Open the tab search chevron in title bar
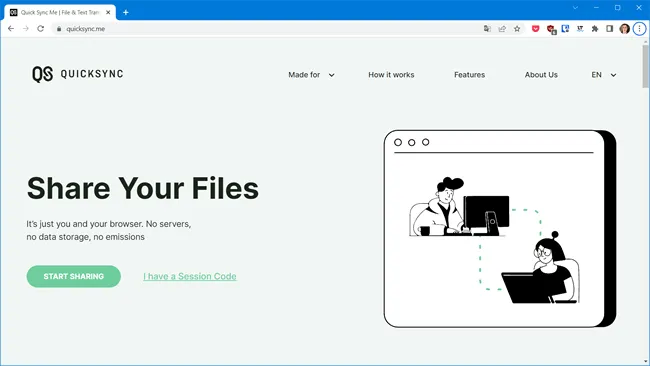This screenshot has height=366, width=650. click(x=575, y=7)
